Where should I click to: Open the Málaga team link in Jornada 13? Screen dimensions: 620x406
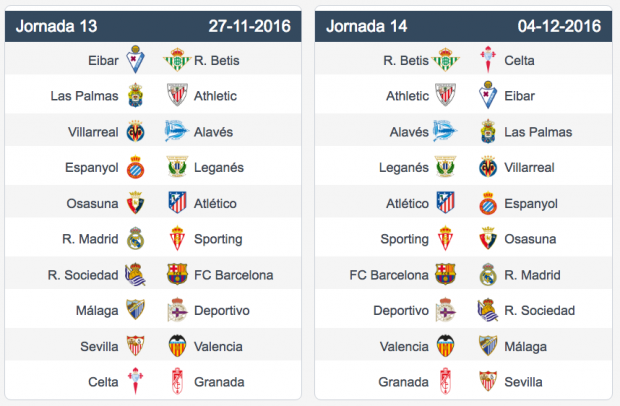[x=97, y=311]
